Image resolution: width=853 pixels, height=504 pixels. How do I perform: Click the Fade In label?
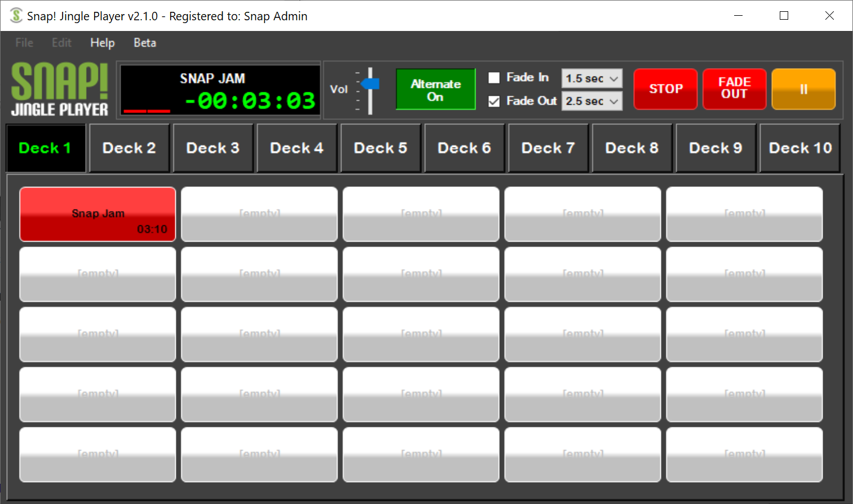point(527,78)
